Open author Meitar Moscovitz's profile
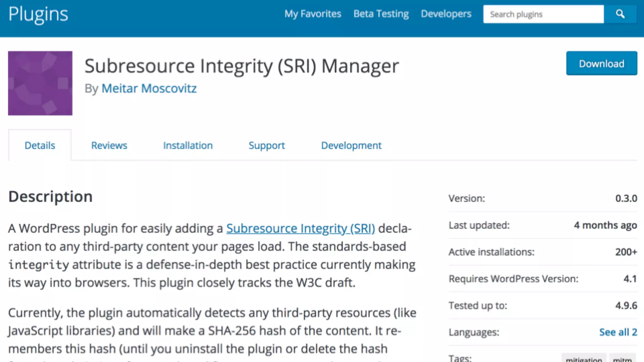 click(x=149, y=89)
